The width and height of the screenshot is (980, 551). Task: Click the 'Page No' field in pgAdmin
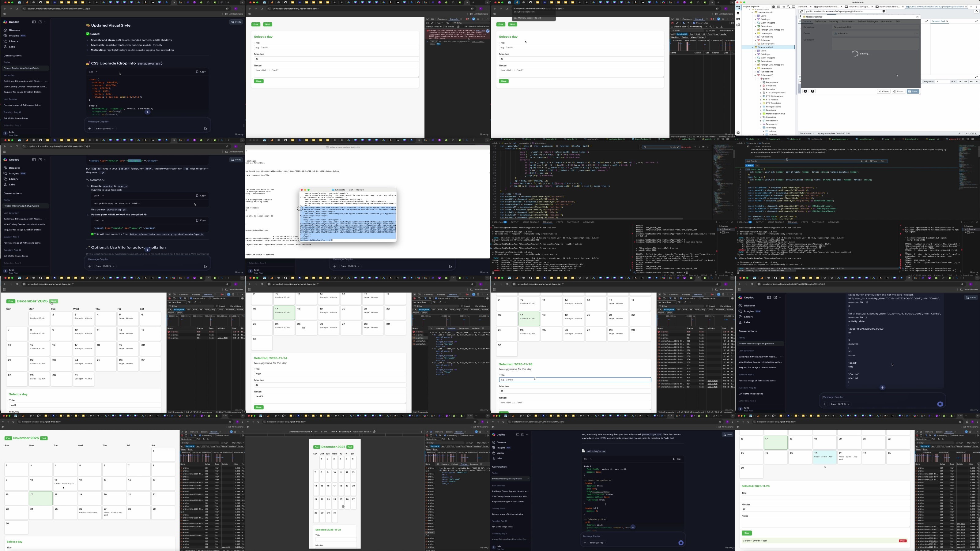click(942, 81)
